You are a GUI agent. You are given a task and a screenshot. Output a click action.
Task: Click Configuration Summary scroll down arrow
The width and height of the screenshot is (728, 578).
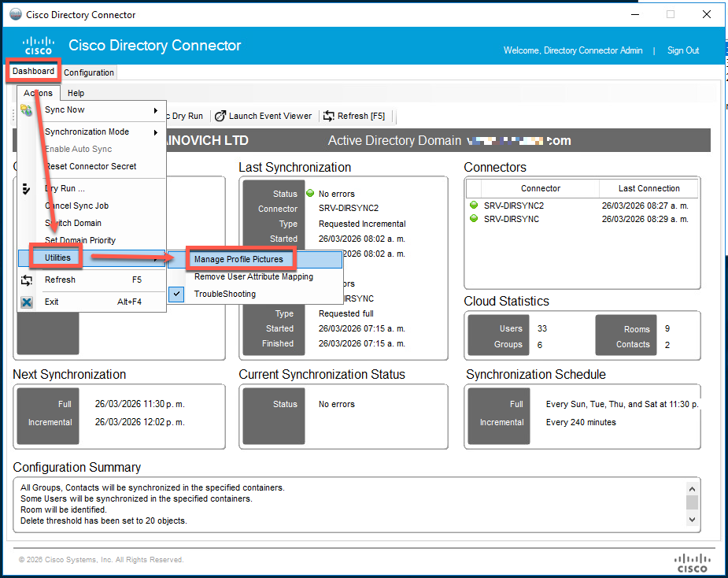click(x=692, y=520)
